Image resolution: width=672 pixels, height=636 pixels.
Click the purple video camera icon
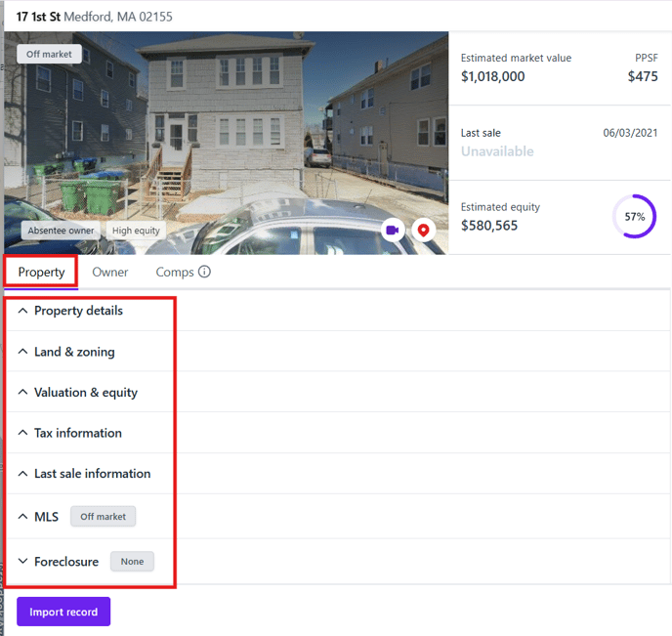[393, 231]
